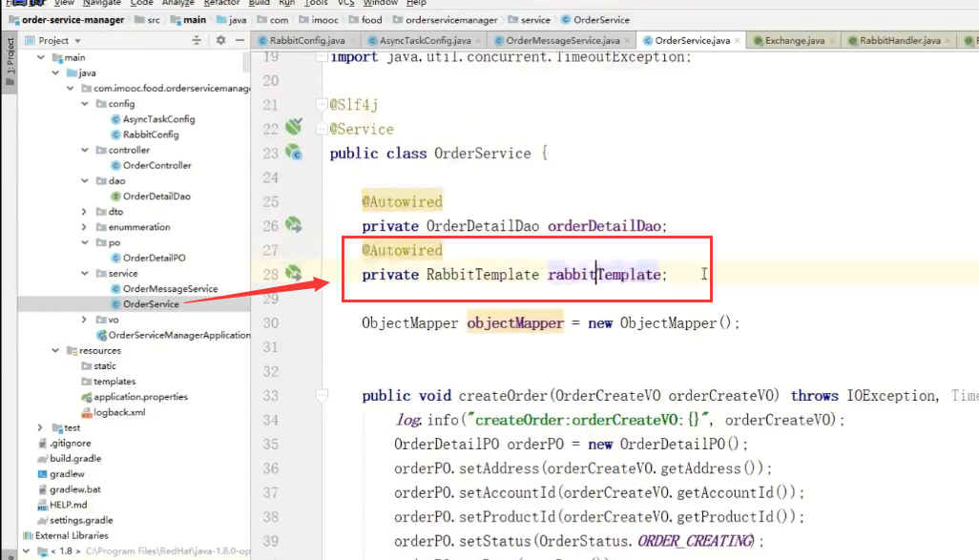Open the Refactor menu

pyautogui.click(x=221, y=3)
